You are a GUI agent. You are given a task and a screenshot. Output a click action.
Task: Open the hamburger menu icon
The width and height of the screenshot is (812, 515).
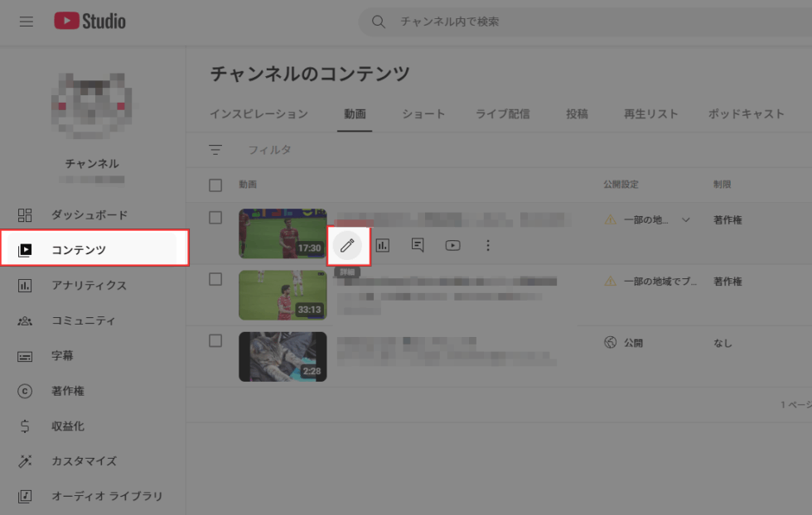pos(27,22)
